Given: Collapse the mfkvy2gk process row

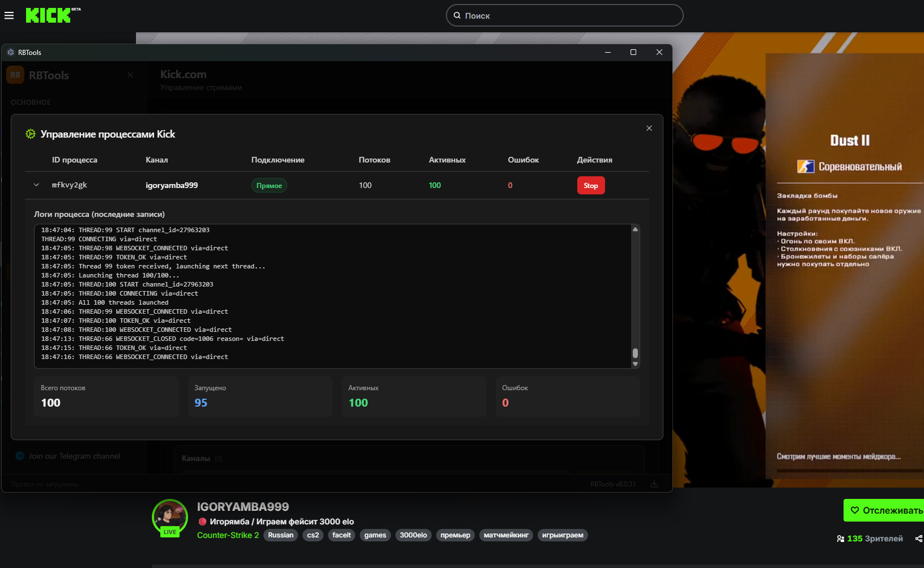Looking at the screenshot, I should (x=36, y=185).
